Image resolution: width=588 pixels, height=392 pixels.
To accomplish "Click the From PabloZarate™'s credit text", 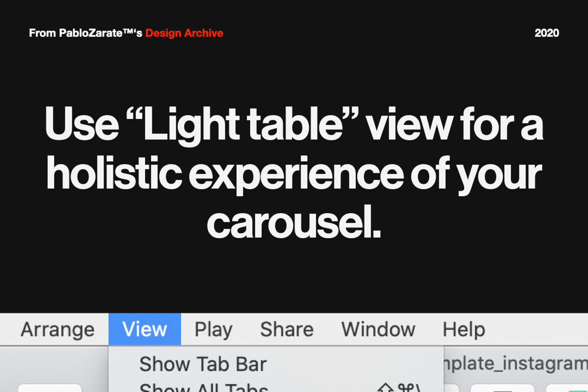I will coord(86,33).
